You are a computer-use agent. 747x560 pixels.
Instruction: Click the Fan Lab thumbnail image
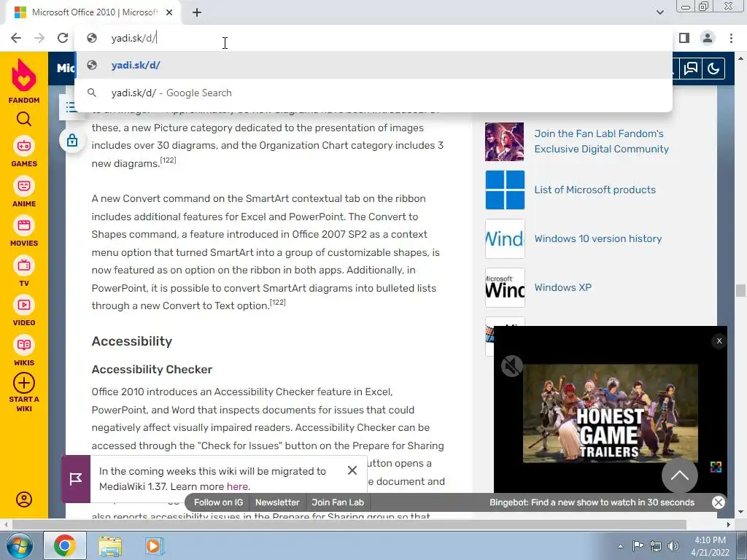pyautogui.click(x=505, y=141)
